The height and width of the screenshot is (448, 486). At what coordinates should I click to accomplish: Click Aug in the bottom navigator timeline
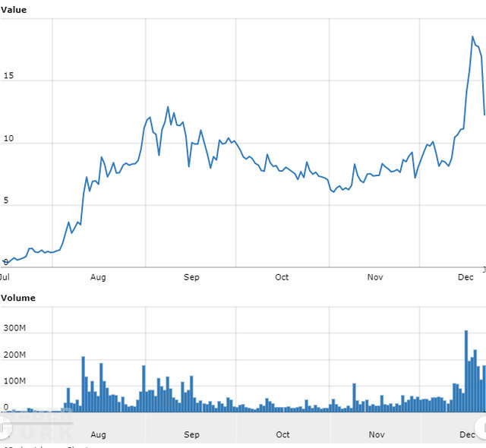(x=98, y=434)
